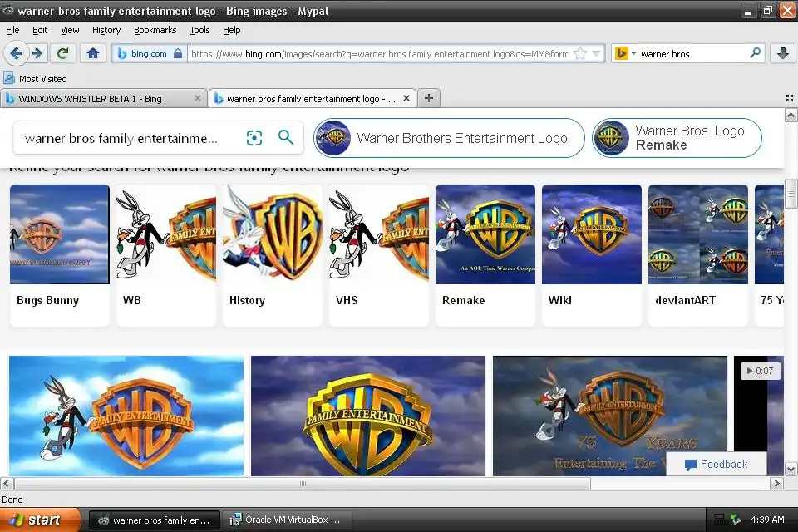Select Warner Bros. Logo Remake suggestion
798x532 pixels.
pyautogui.click(x=677, y=138)
